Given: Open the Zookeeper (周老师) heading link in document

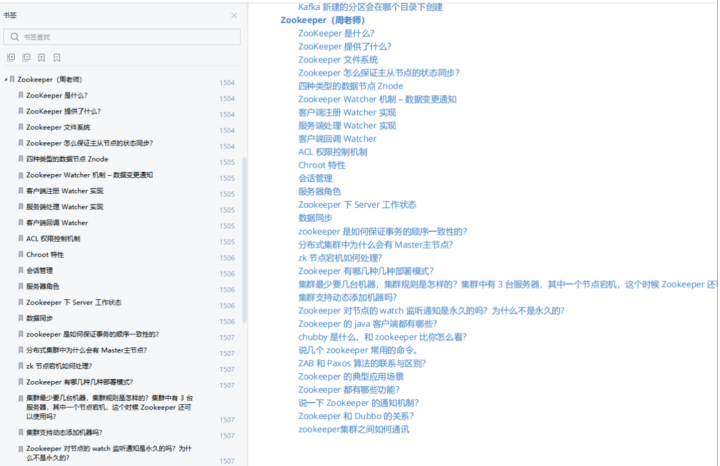Looking at the screenshot, I should click(323, 20).
